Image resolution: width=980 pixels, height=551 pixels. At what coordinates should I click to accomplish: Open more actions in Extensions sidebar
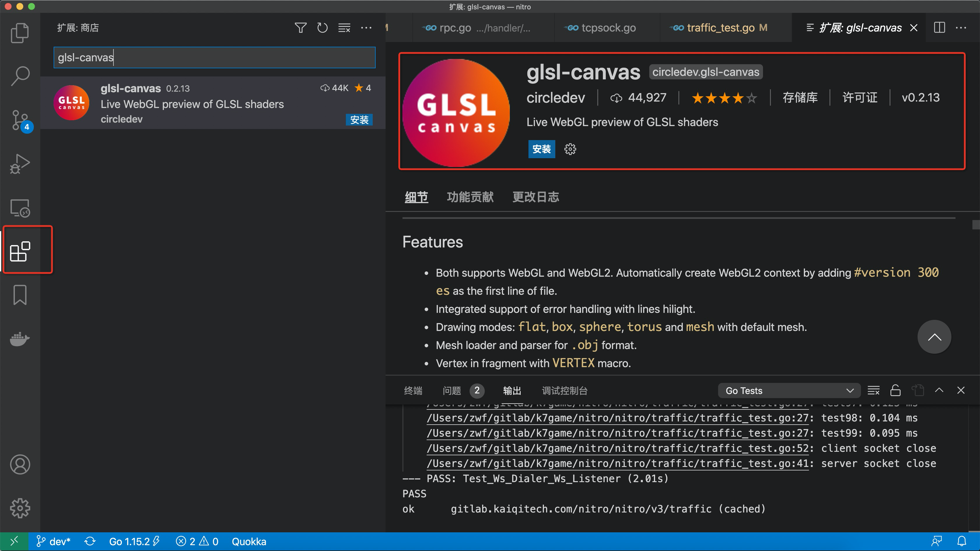[x=366, y=28]
